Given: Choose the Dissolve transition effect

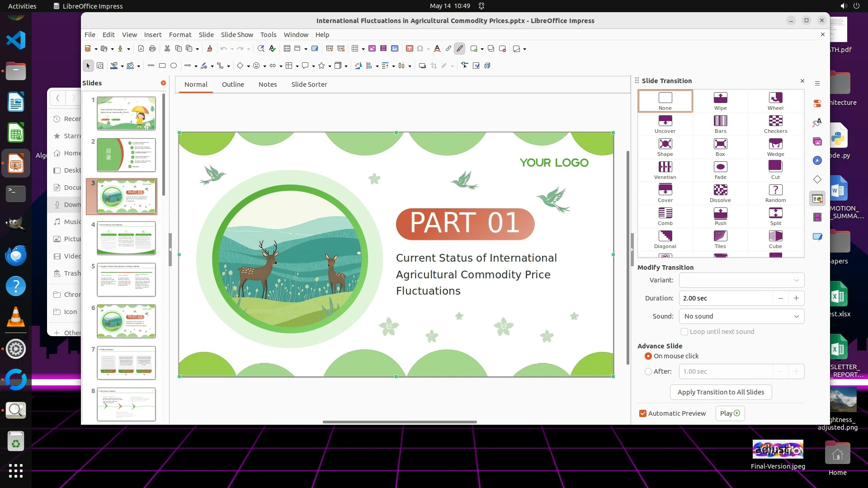Looking at the screenshot, I should (x=720, y=190).
